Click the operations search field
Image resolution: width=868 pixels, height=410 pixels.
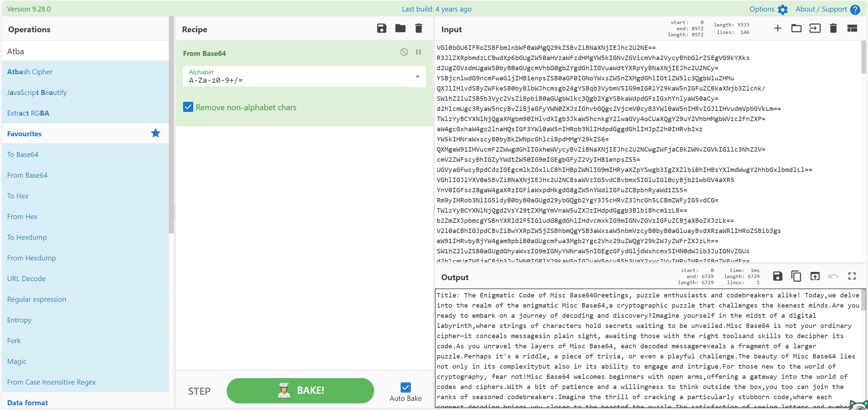[85, 51]
